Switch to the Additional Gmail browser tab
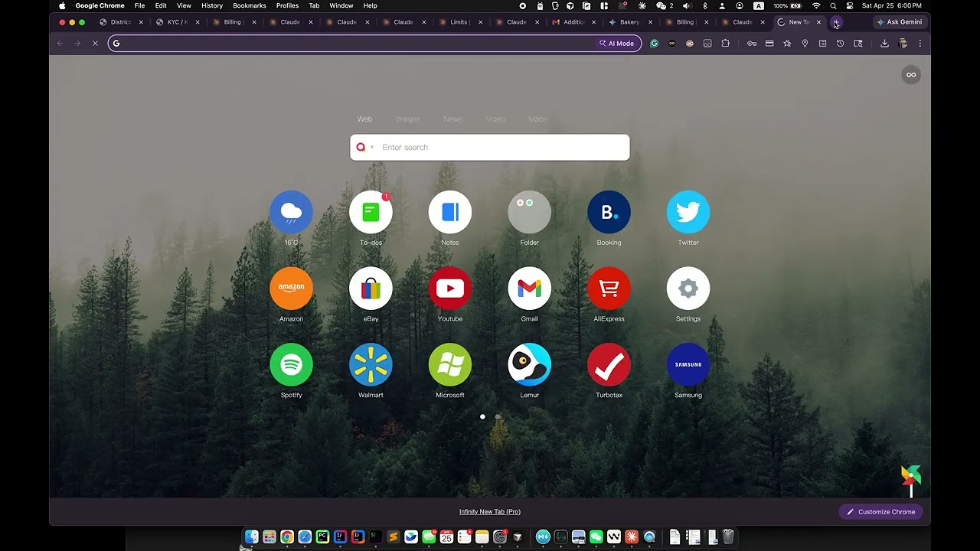The height and width of the screenshot is (551, 980). point(573,22)
